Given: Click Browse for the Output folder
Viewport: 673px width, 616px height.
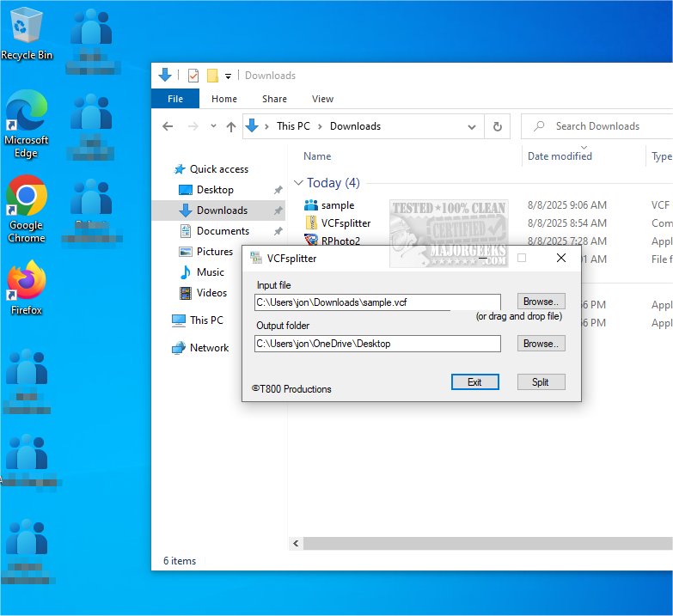Looking at the screenshot, I should (541, 344).
